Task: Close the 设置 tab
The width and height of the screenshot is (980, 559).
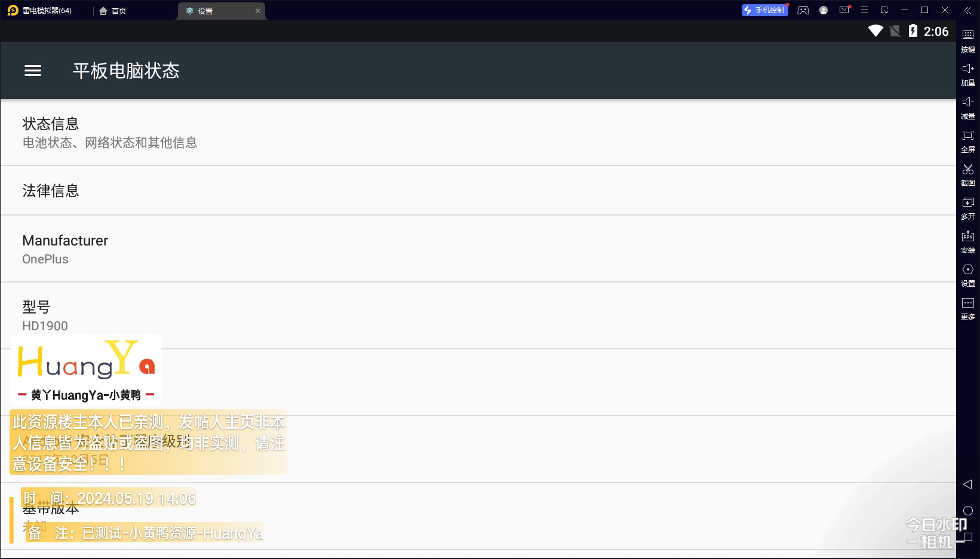Action: [x=258, y=11]
